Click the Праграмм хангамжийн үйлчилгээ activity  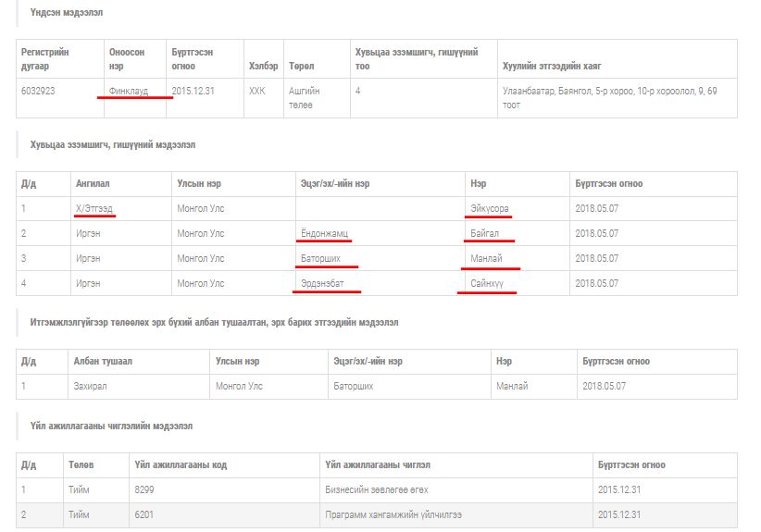point(393,514)
